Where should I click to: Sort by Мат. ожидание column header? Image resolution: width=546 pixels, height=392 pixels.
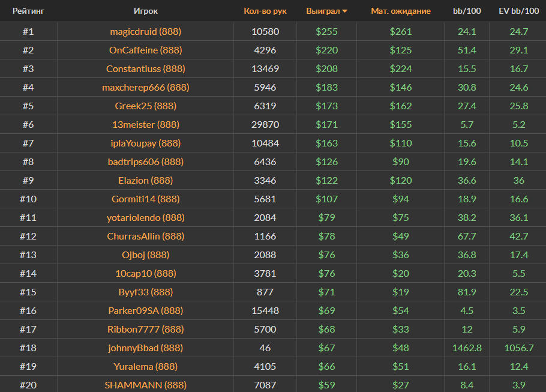coord(400,11)
